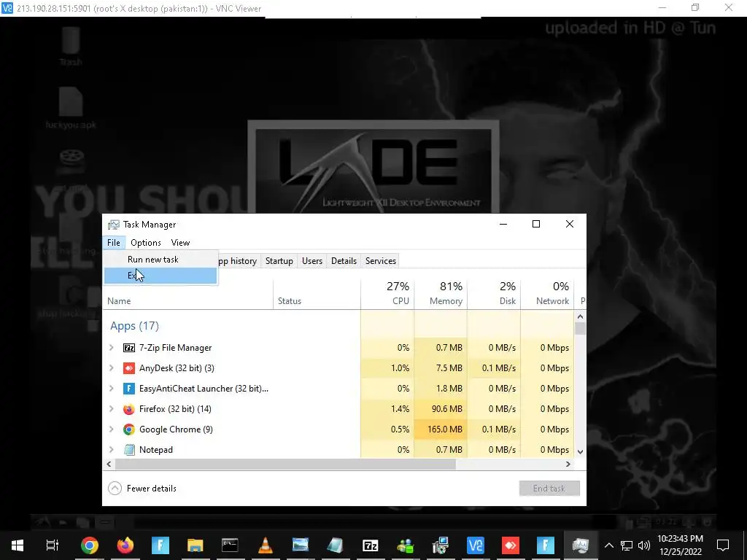Image resolution: width=747 pixels, height=560 pixels.
Task: Select the 'Apps (17)' group heading
Action: 134,326
